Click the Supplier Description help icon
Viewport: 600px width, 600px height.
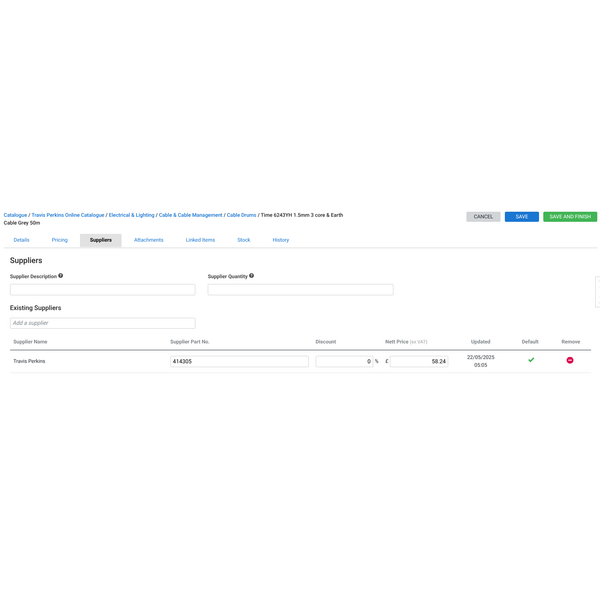point(61,276)
